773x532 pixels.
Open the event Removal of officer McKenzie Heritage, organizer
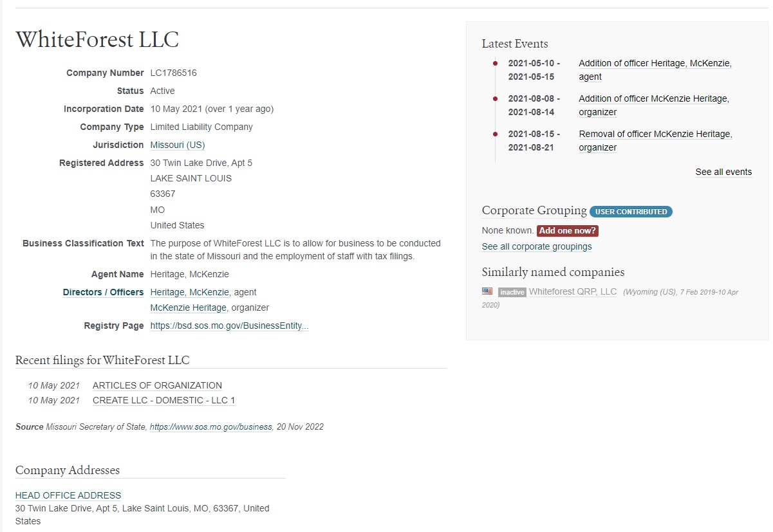[x=655, y=141]
